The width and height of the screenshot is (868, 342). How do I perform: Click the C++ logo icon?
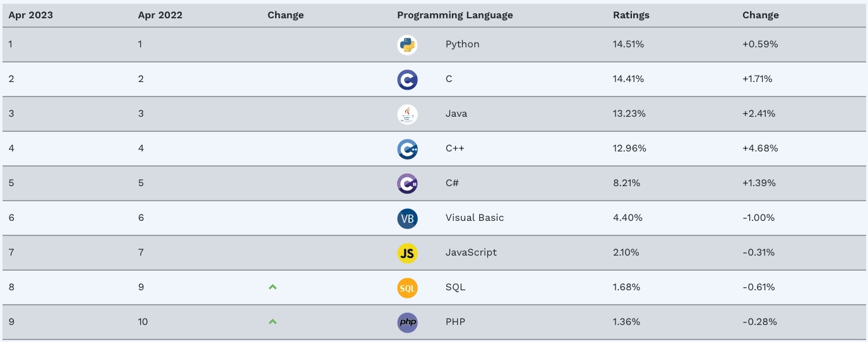coord(407,149)
